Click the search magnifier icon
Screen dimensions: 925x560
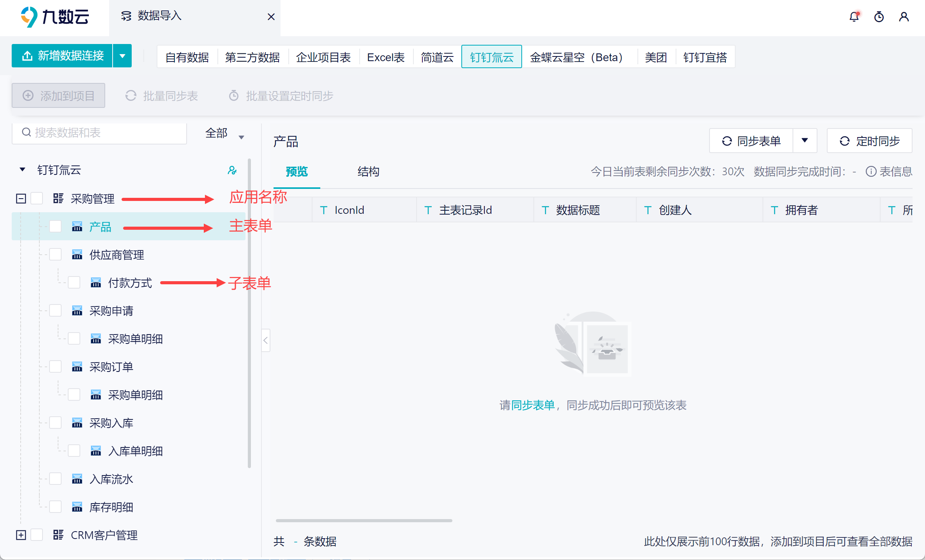26,132
